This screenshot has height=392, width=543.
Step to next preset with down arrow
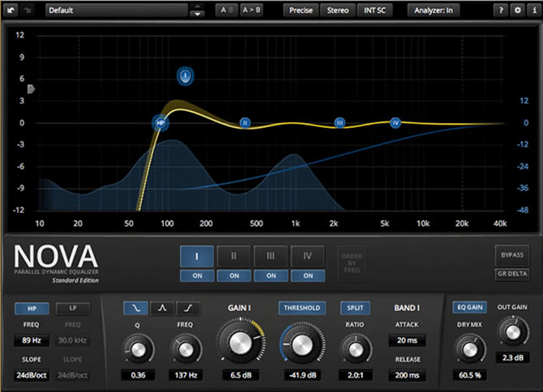coord(197,15)
